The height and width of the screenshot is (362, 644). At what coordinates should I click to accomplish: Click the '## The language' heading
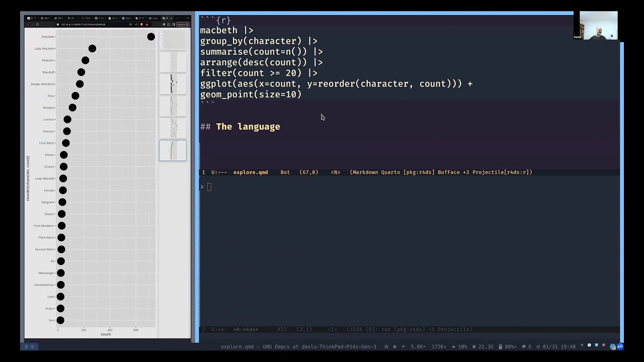point(240,127)
